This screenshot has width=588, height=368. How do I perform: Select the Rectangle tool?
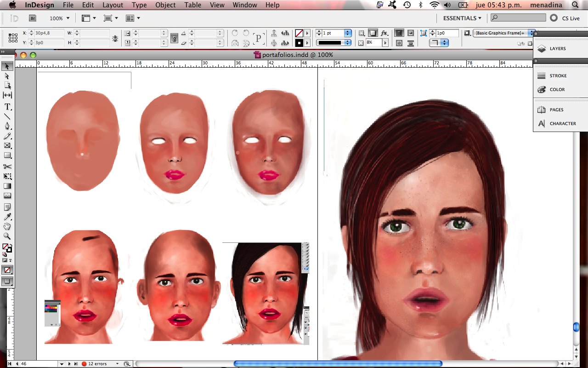point(7,155)
